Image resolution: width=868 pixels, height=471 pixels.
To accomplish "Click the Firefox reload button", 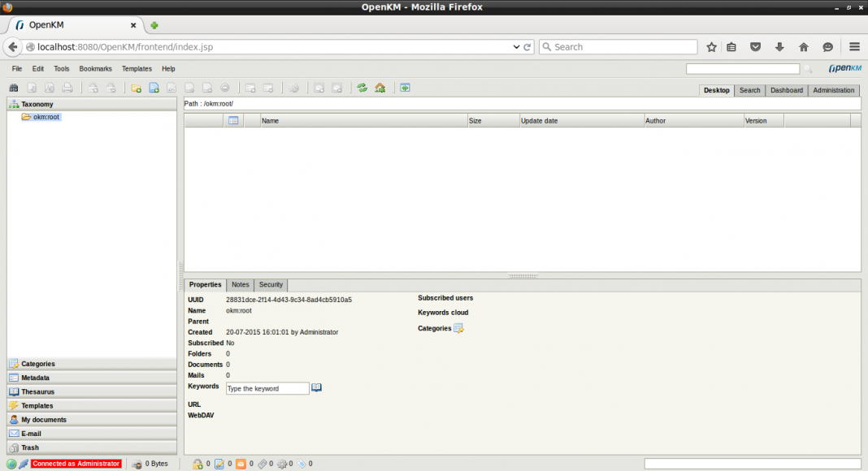I will tap(527, 47).
